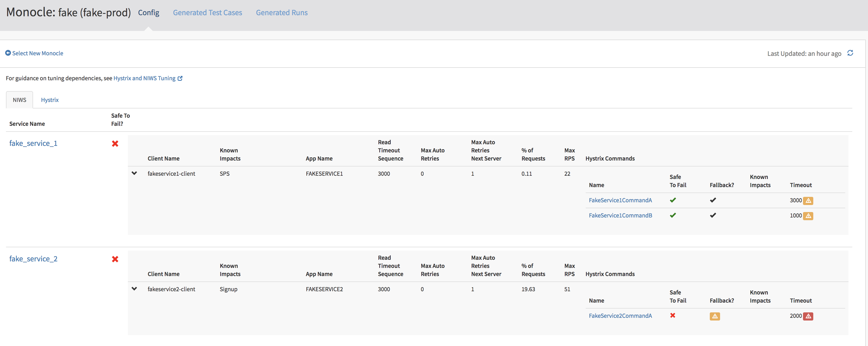
Task: Click red safe-to-fail X for FakeService2CommandA
Action: pyautogui.click(x=673, y=315)
